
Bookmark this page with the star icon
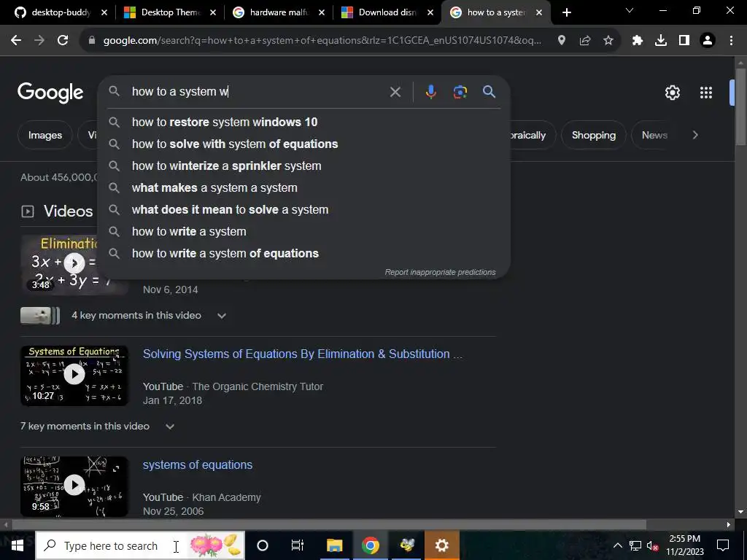tap(608, 41)
